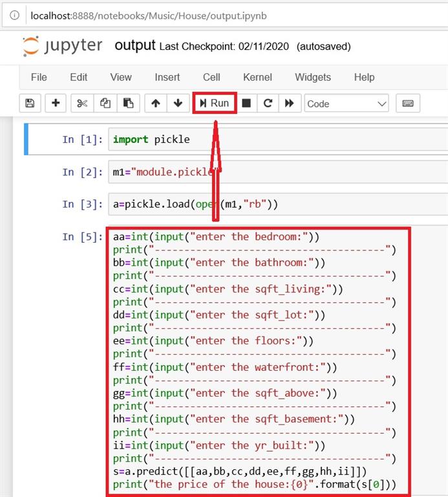The width and height of the screenshot is (448, 497).
Task: Click the In [1]: prompt label
Action: click(82, 140)
